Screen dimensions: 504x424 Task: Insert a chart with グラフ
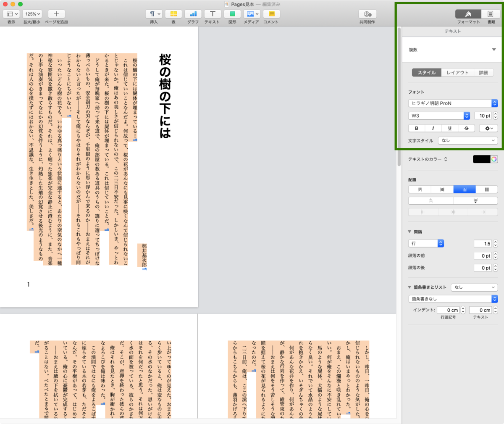tap(193, 14)
